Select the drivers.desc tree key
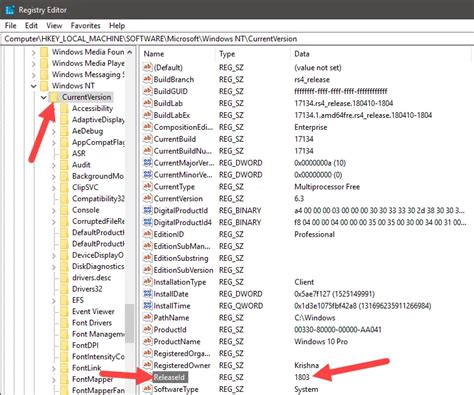The height and width of the screenshot is (395, 474). [x=92, y=278]
